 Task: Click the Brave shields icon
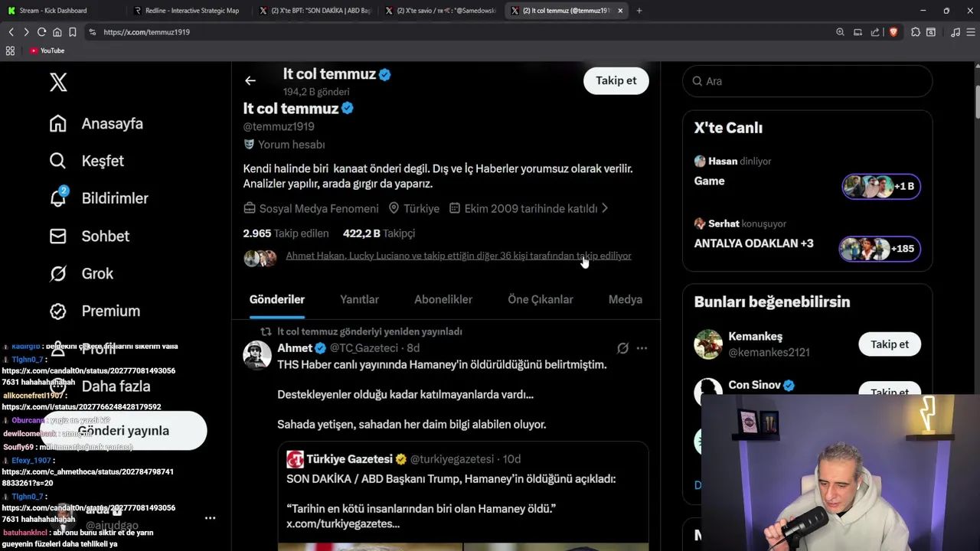(893, 32)
